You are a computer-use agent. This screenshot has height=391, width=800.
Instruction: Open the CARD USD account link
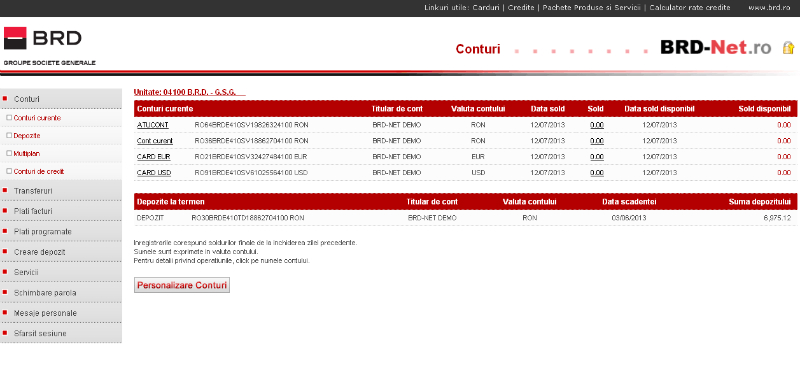(154, 173)
